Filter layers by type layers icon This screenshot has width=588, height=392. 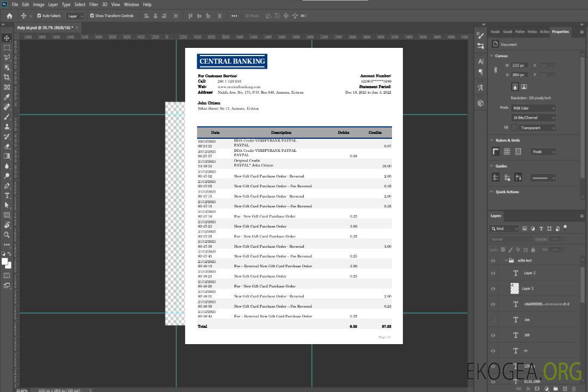[x=541, y=229]
